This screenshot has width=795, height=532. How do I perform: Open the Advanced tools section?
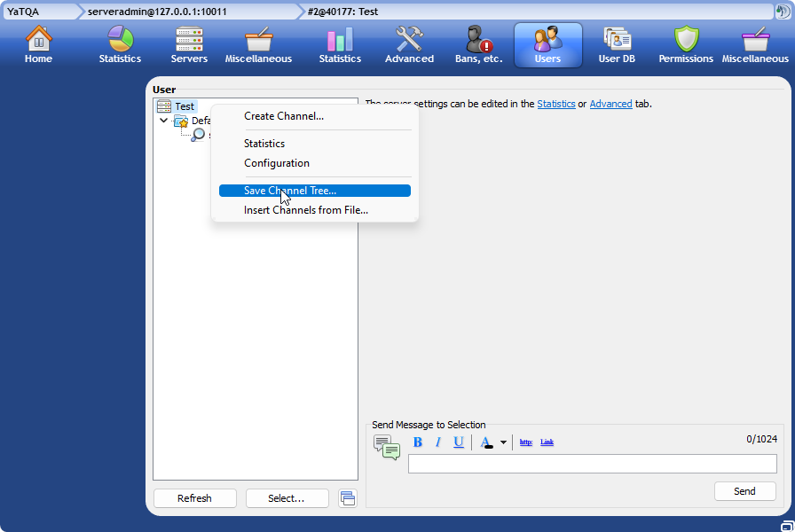[x=409, y=44]
